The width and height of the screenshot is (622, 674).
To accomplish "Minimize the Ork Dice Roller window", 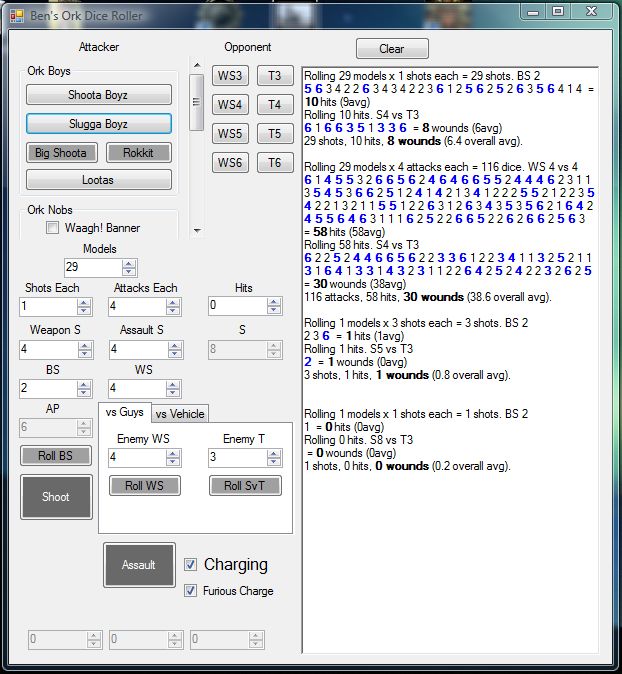I will (x=533, y=12).
